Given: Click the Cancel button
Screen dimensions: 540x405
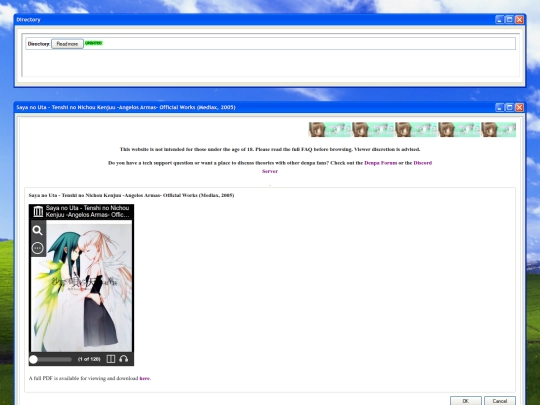Looking at the screenshot, I should [x=500, y=401].
